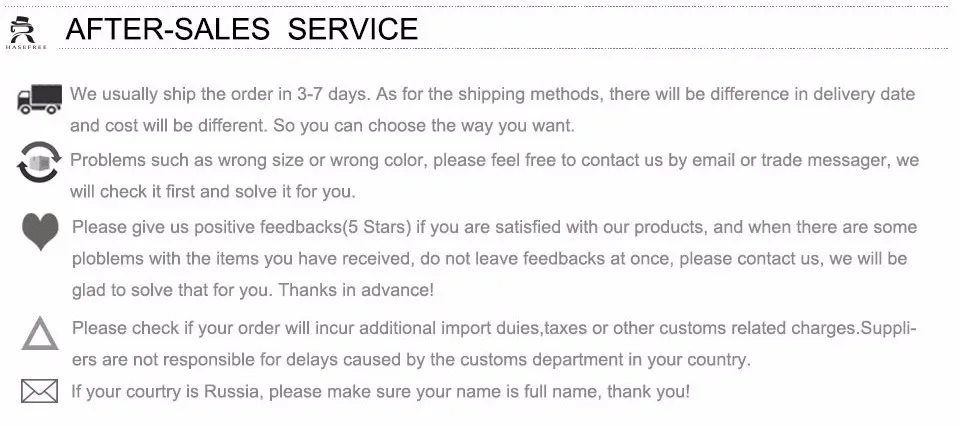
Task: Click the 'wrong size or wrong color' line
Action: 495,160
